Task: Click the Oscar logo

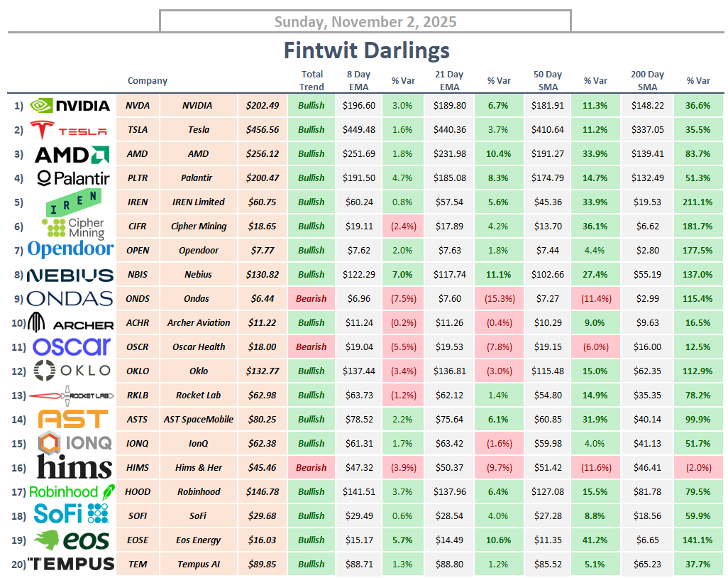Action: pyautogui.click(x=72, y=347)
